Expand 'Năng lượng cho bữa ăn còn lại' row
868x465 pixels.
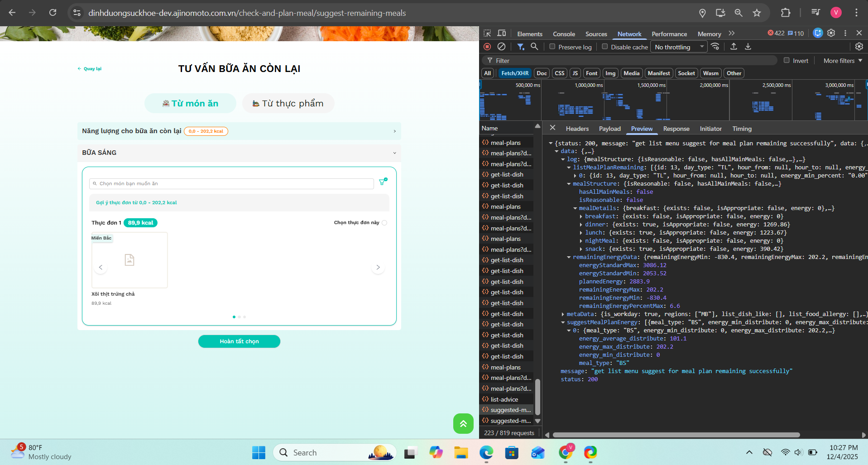click(x=239, y=131)
